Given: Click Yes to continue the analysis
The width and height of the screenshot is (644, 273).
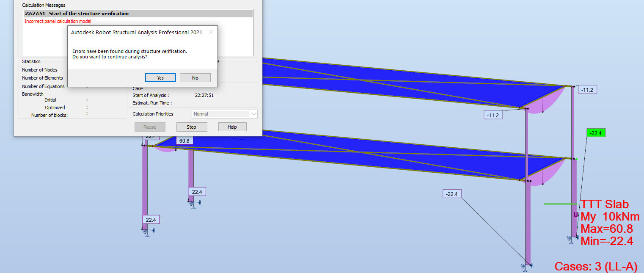Looking at the screenshot, I should [x=160, y=78].
